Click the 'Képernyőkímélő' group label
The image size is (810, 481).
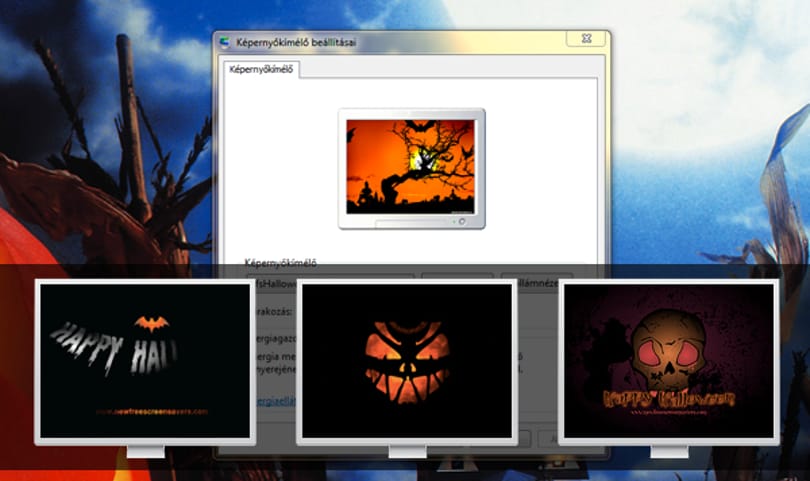pyautogui.click(x=281, y=263)
